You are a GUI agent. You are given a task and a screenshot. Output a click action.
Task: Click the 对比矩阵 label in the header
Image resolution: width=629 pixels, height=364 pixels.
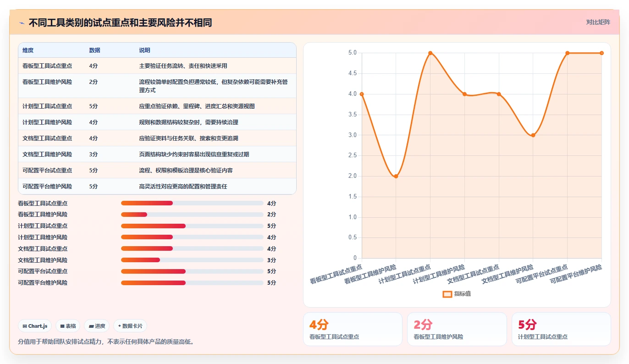598,22
